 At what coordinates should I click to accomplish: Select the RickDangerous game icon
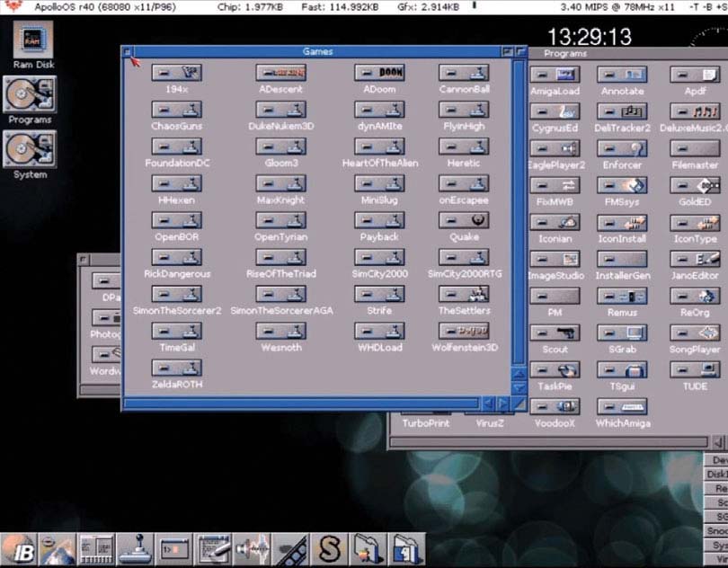[176, 257]
